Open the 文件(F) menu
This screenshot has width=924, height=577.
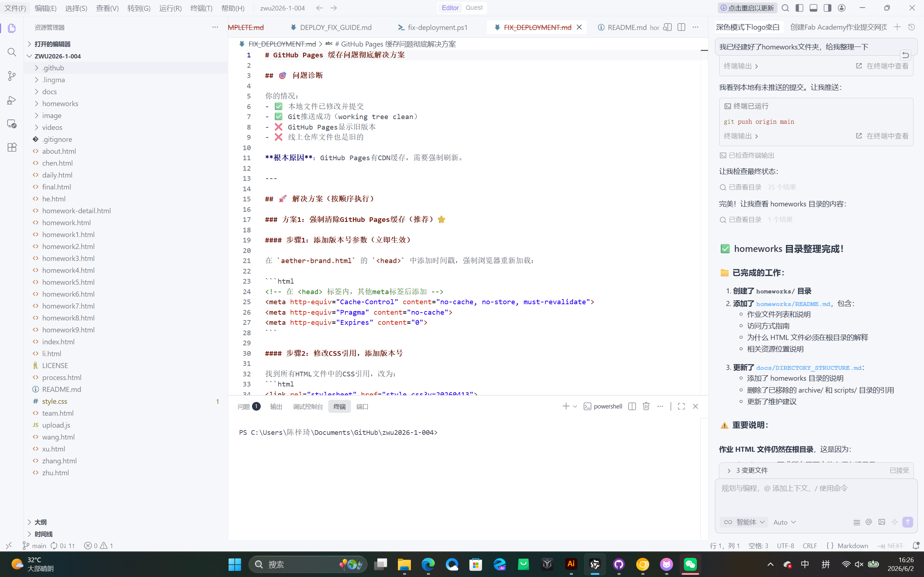15,8
